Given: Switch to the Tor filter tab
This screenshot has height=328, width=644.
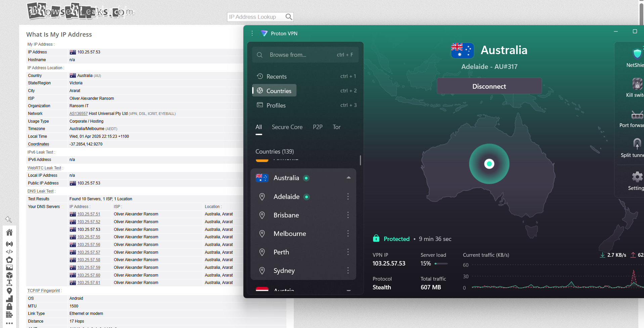Looking at the screenshot, I should click(x=336, y=127).
